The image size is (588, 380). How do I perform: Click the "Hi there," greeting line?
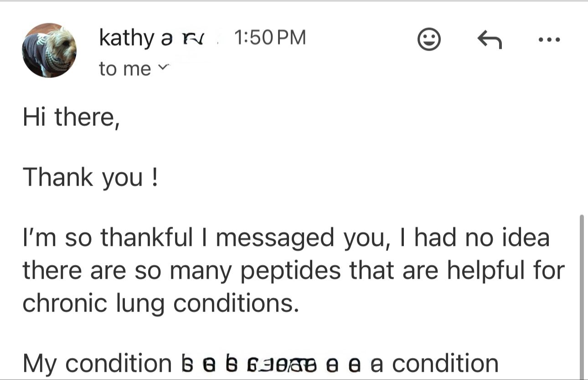click(71, 117)
